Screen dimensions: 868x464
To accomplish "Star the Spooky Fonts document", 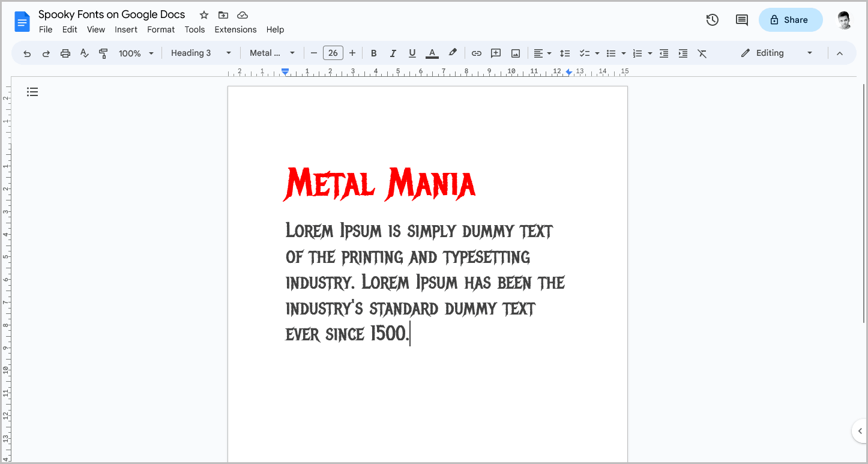I will [x=203, y=14].
